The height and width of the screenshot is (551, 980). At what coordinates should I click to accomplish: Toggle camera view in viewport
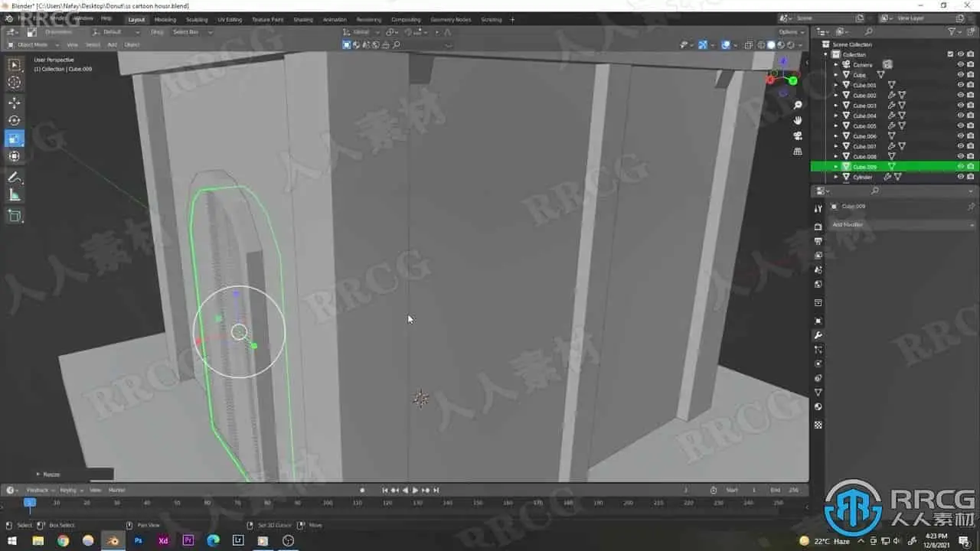coord(798,135)
